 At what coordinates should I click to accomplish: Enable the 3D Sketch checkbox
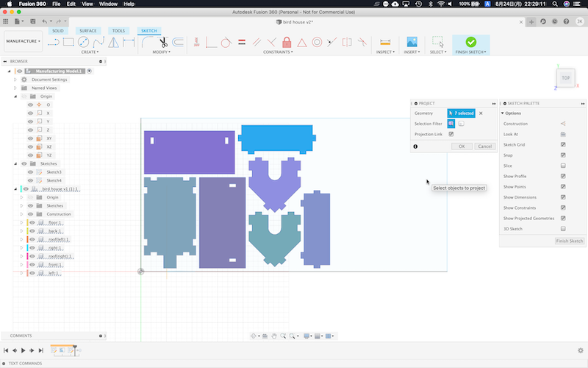563,229
